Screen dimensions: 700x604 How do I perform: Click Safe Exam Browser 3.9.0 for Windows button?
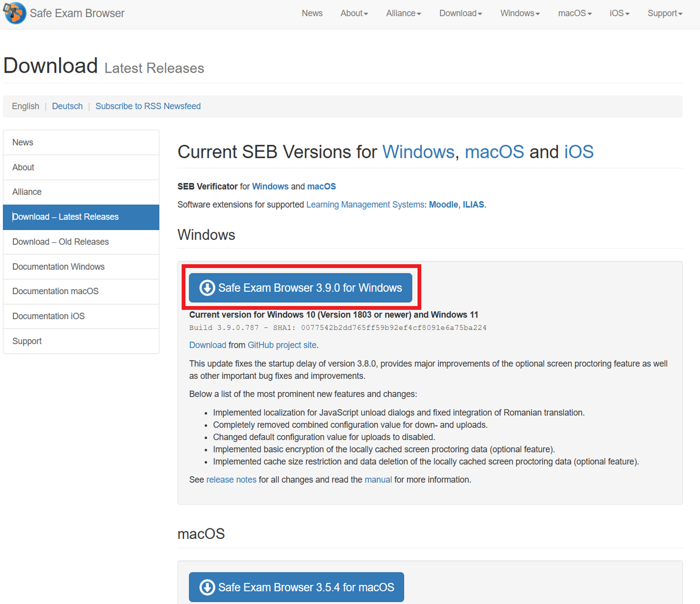[301, 288]
